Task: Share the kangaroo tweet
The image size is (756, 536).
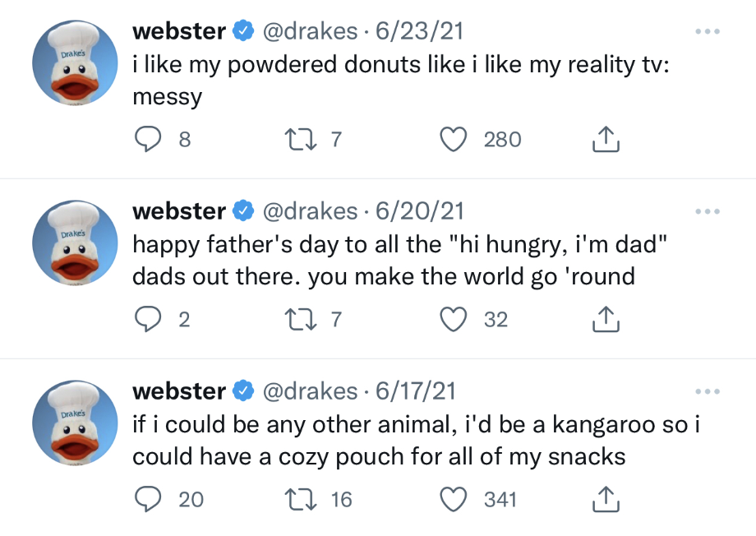Action: coord(605,498)
